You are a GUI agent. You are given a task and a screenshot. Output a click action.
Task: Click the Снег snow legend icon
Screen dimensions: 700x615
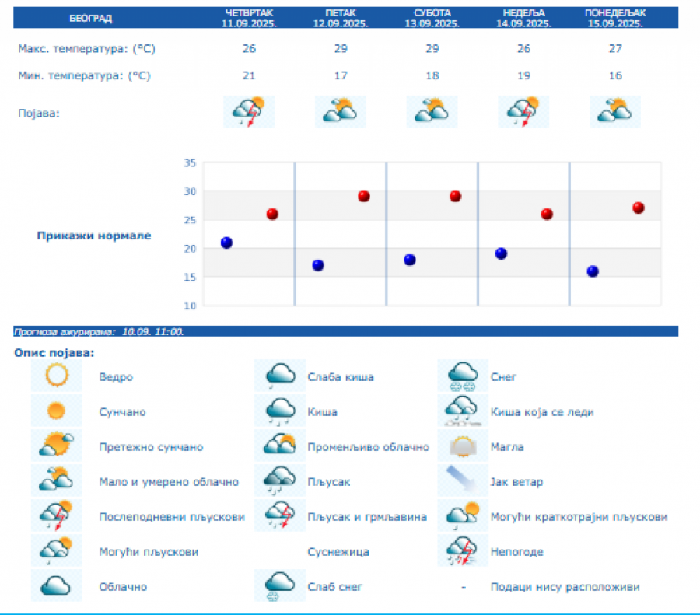pos(463,377)
